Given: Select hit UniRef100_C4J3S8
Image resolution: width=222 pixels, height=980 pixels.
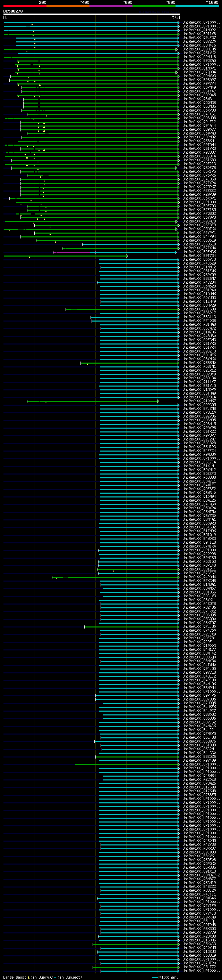Looking at the screenshot, I should pos(199,179).
